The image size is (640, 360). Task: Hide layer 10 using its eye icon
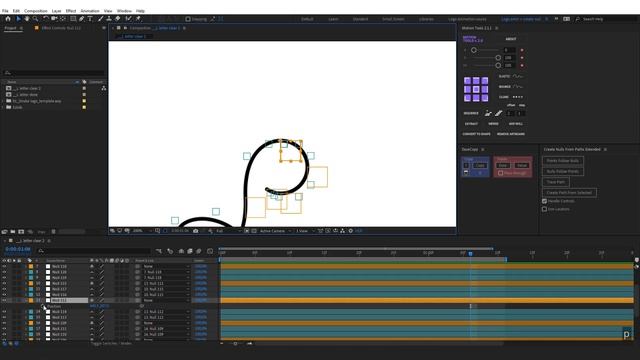point(4,283)
